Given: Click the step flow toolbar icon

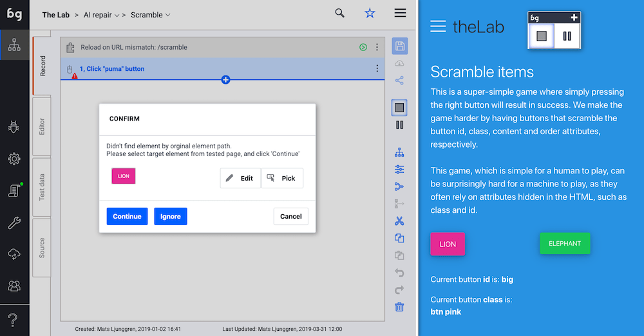Looking at the screenshot, I should point(399,204).
